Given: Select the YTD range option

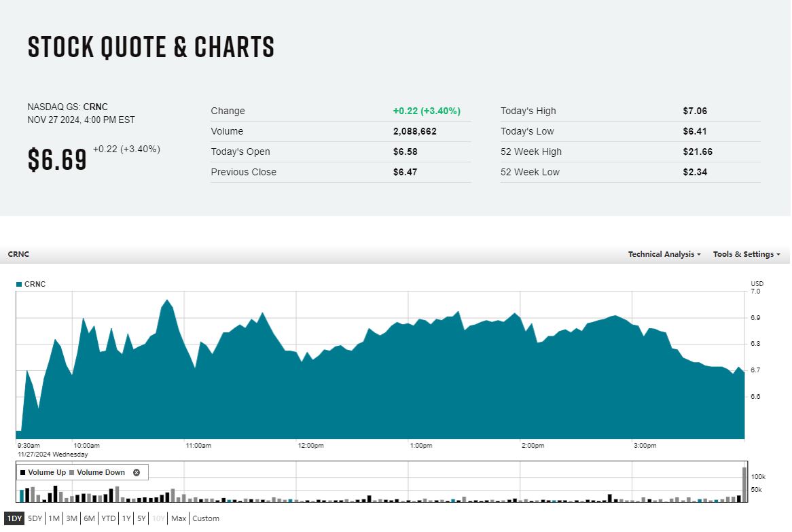Looking at the screenshot, I should click(109, 518).
